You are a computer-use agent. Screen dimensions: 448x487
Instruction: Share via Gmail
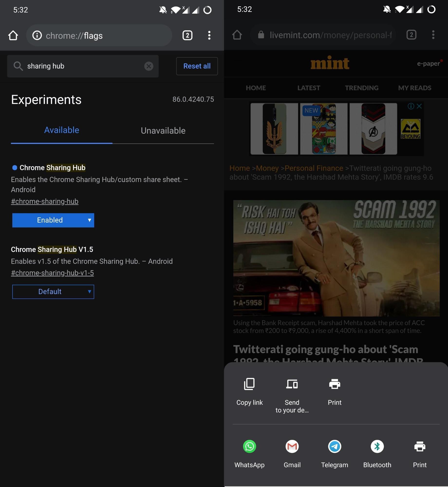pyautogui.click(x=292, y=454)
